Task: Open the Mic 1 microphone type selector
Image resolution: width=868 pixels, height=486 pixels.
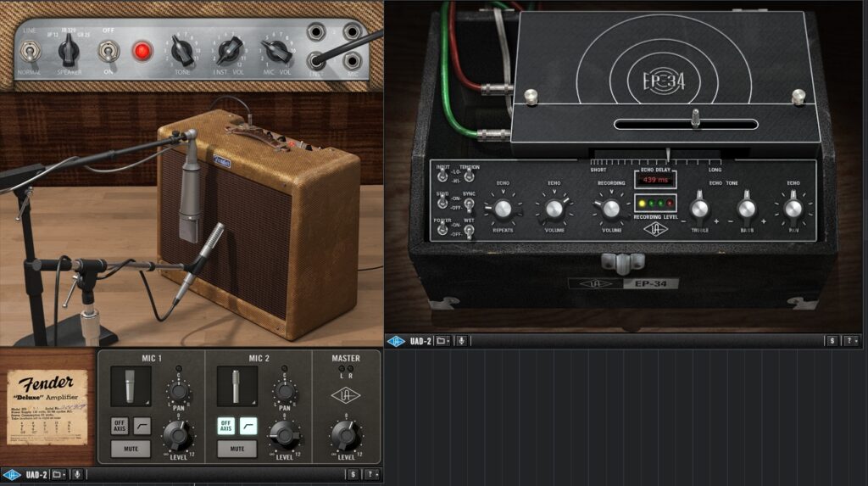Action: pos(131,386)
